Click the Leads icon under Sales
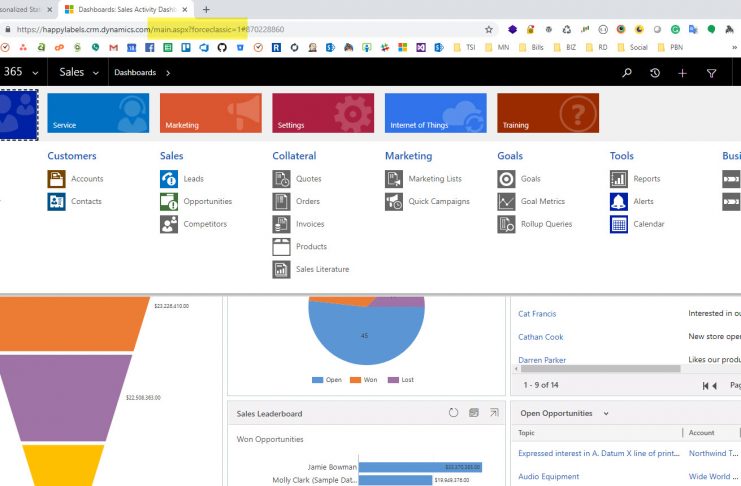741x486 pixels. (x=169, y=179)
